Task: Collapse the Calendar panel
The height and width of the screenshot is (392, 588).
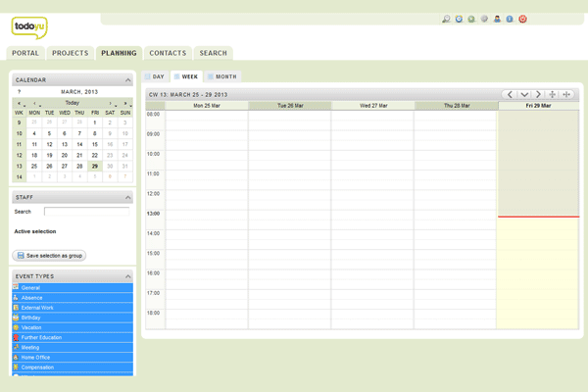Action: 127,80
